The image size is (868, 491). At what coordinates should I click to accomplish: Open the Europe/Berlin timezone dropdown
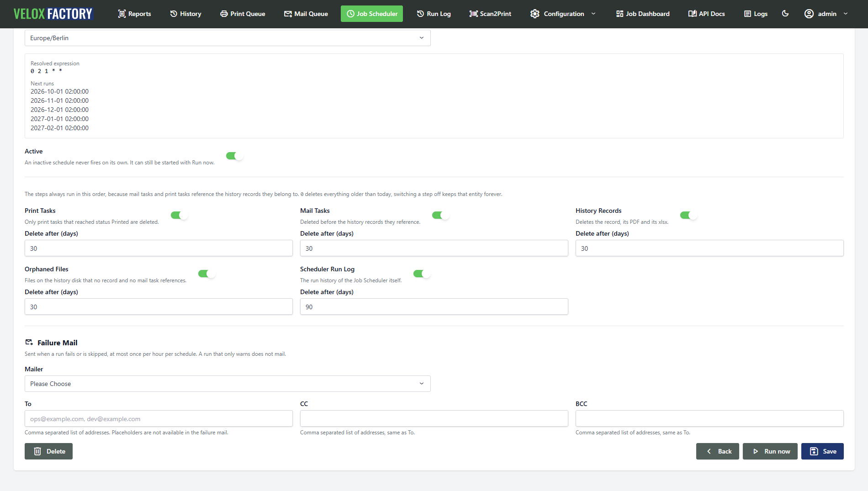click(228, 38)
